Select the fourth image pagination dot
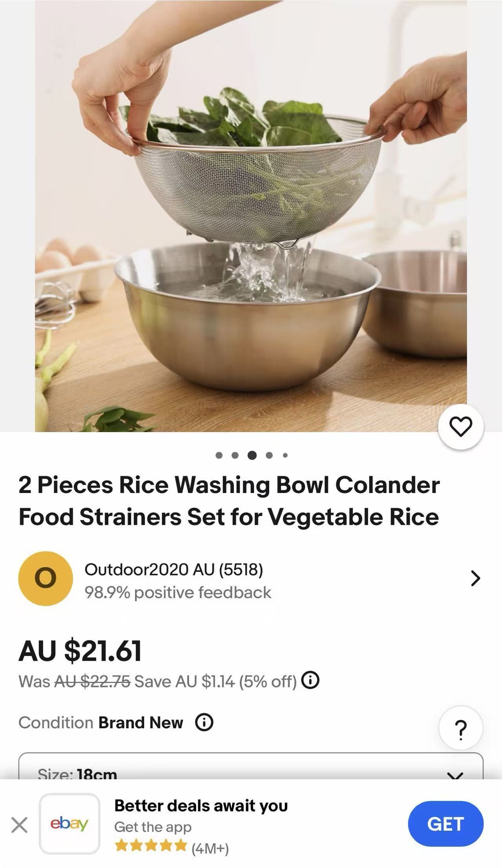Image resolution: width=502 pixels, height=868 pixels. [269, 455]
